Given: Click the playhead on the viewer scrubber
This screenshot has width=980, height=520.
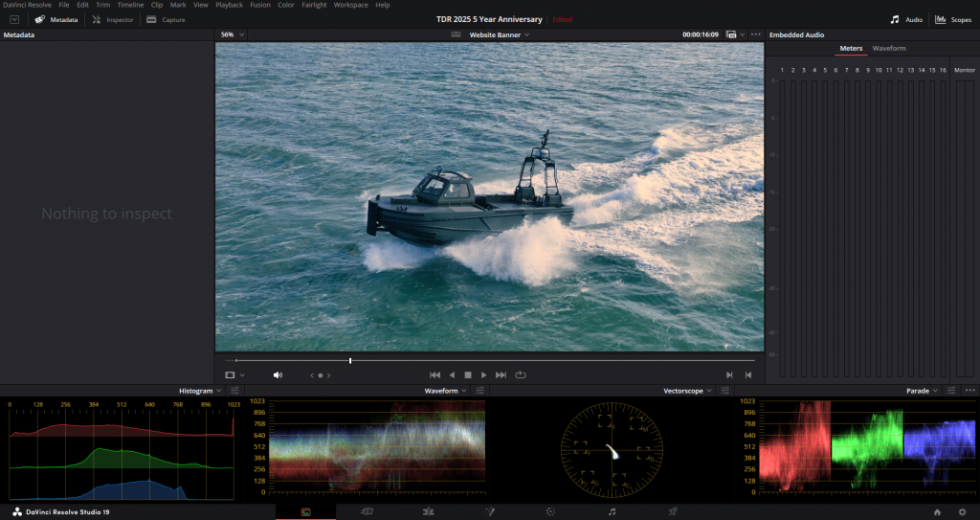Looking at the screenshot, I should click(x=350, y=361).
